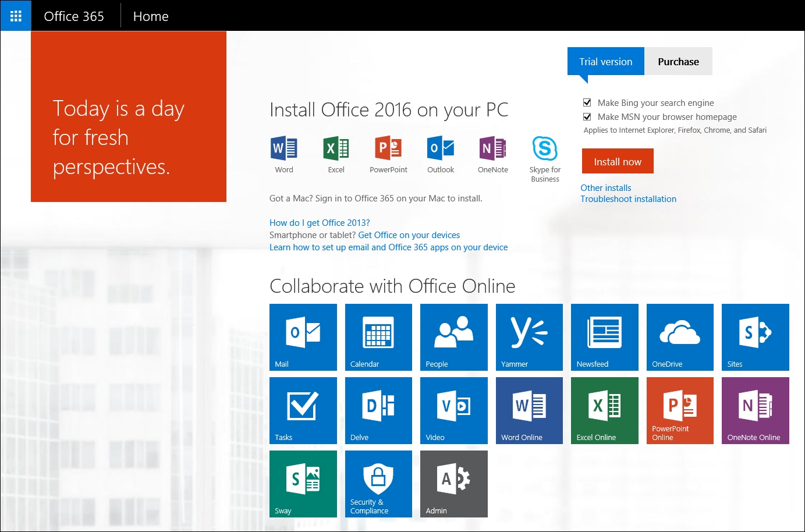This screenshot has width=805, height=532.
Task: Click Home in the top bar
Action: 151,16
